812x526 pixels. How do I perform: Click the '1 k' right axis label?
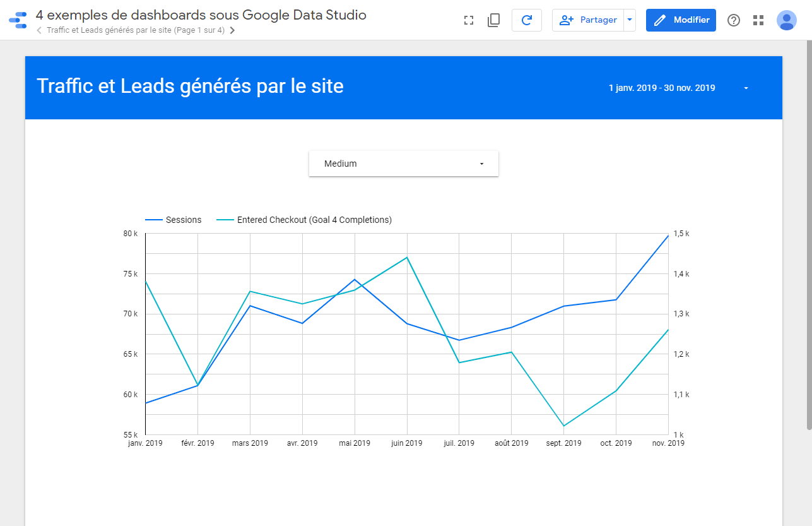[680, 435]
